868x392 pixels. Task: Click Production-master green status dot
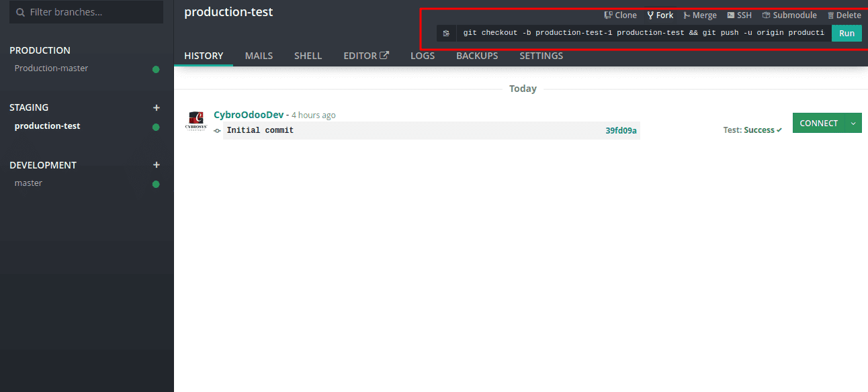[x=156, y=69]
